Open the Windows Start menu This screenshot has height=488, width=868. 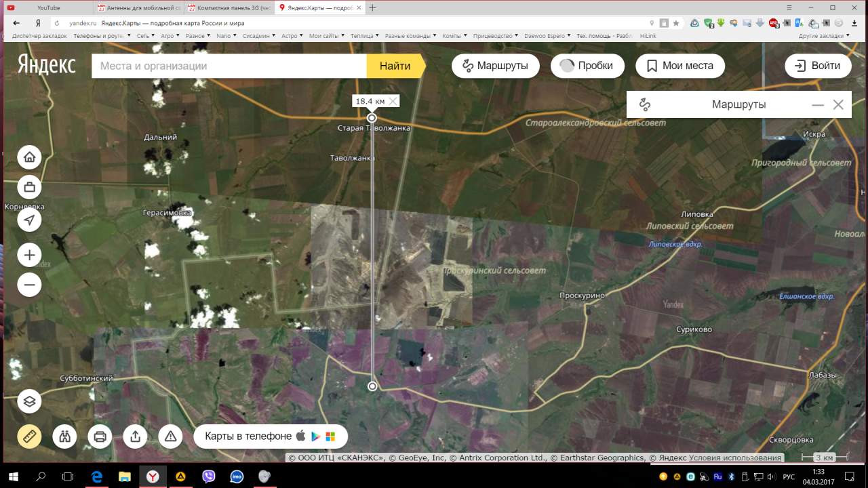[x=13, y=476]
